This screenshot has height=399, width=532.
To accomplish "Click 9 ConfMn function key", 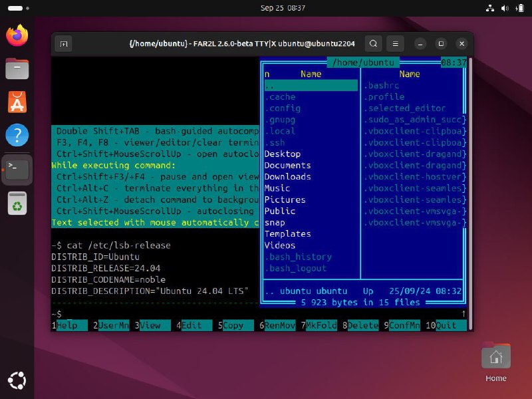I will pos(402,325).
